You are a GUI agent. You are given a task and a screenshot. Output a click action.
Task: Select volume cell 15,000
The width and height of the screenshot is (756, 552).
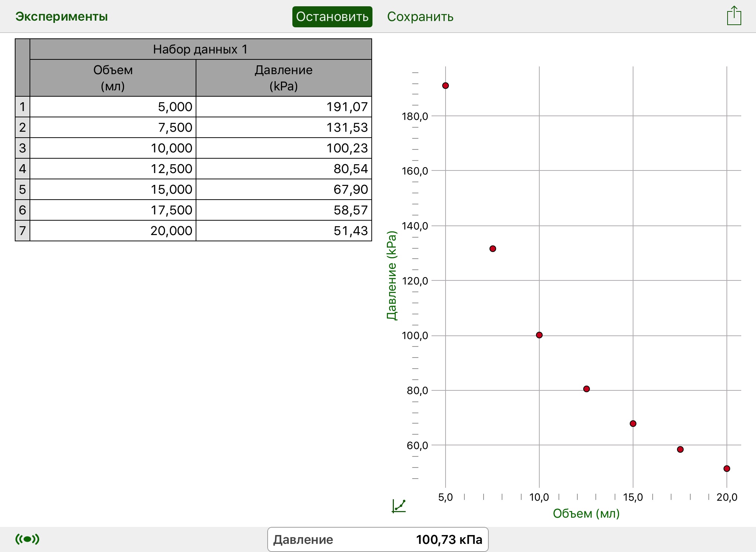tap(113, 190)
